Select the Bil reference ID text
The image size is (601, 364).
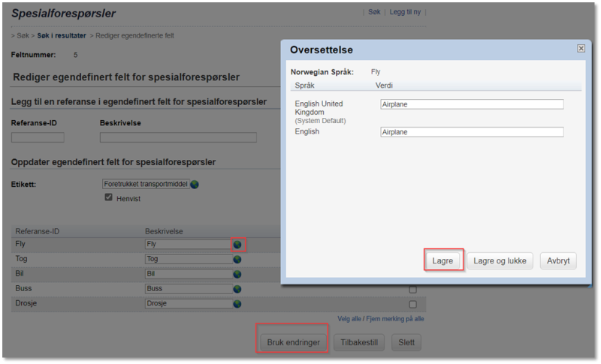point(20,273)
